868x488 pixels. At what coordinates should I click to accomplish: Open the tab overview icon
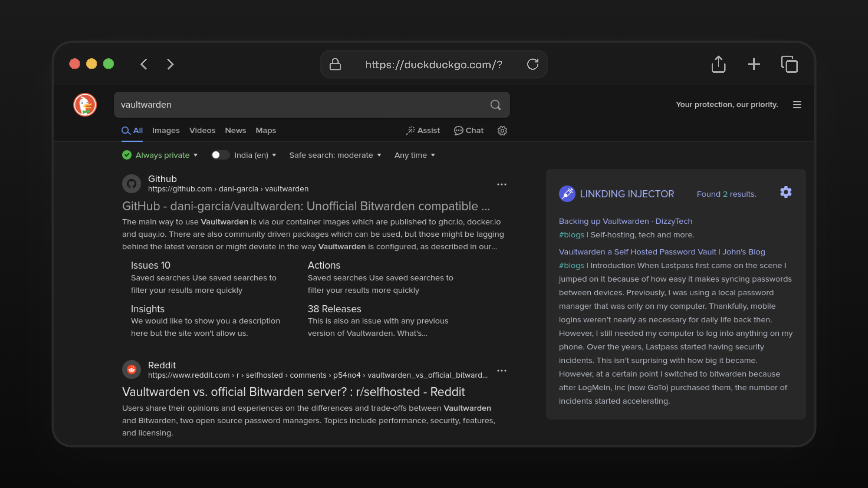tap(789, 64)
